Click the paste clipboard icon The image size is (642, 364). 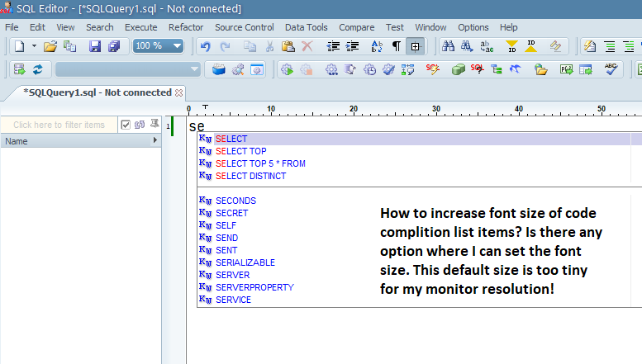288,46
